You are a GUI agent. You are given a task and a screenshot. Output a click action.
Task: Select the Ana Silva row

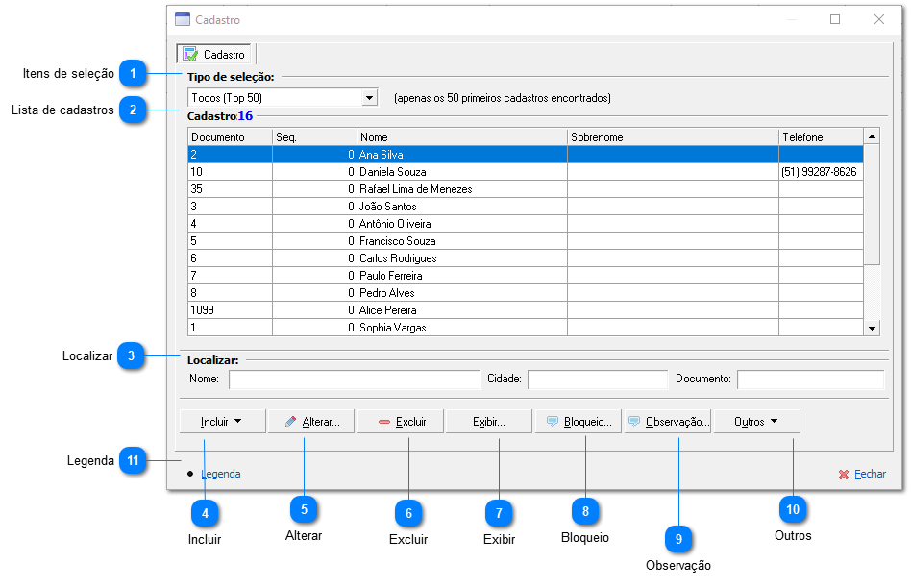526,155
